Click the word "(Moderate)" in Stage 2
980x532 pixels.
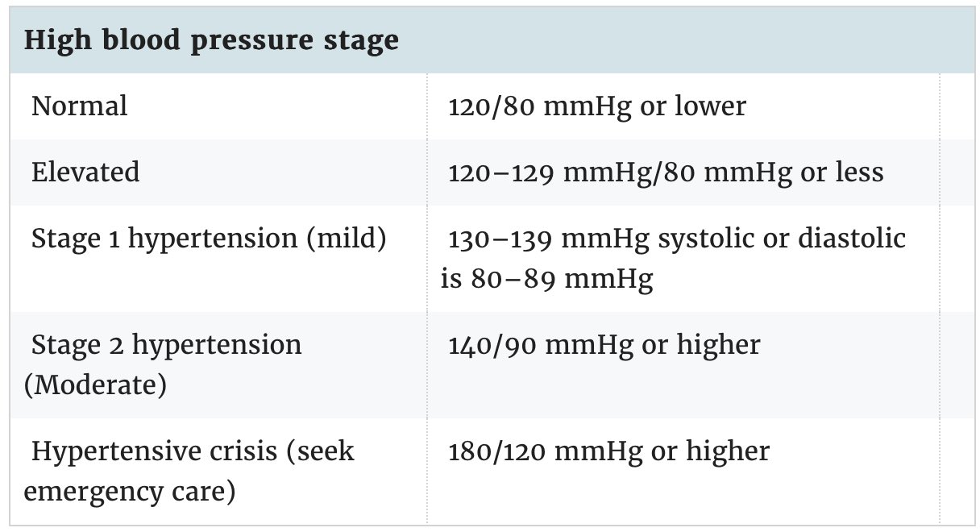(x=95, y=384)
